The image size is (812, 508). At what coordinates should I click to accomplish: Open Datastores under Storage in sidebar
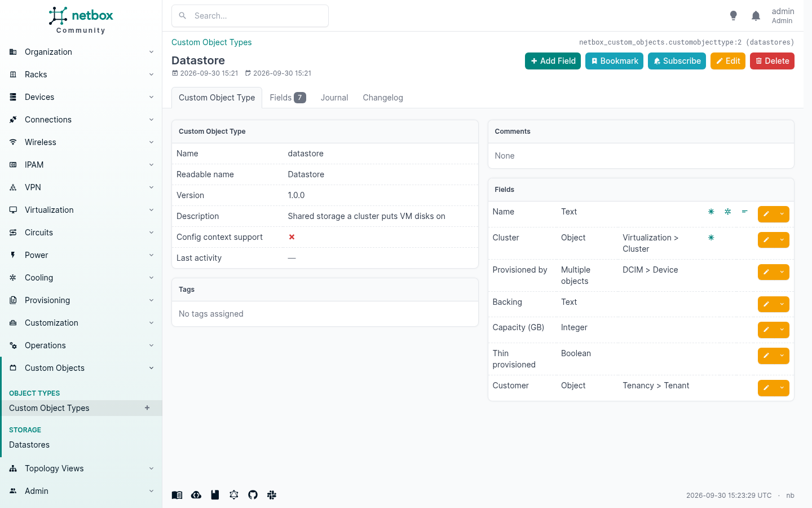(81, 445)
